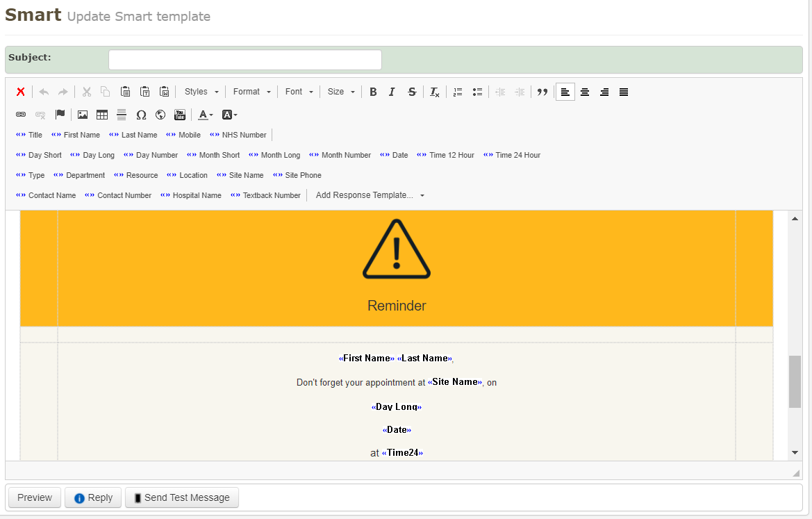This screenshot has height=519, width=812.
Task: Open the Styles dropdown
Action: pyautogui.click(x=201, y=92)
